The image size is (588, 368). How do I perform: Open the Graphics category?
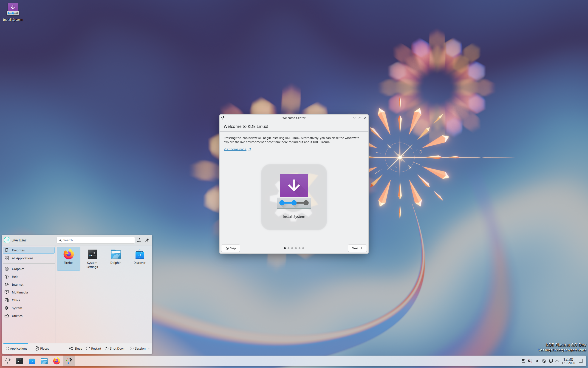click(29, 269)
